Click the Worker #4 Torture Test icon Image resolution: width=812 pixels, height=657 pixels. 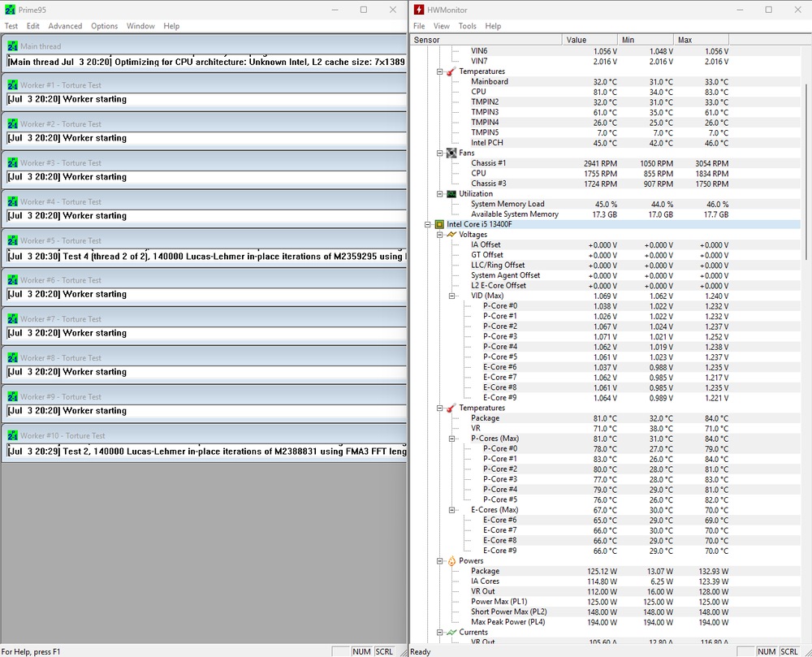pos(12,201)
